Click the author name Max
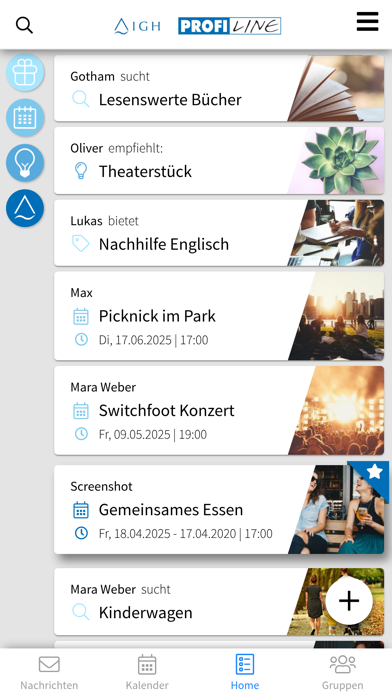The image size is (392, 696). [82, 293]
